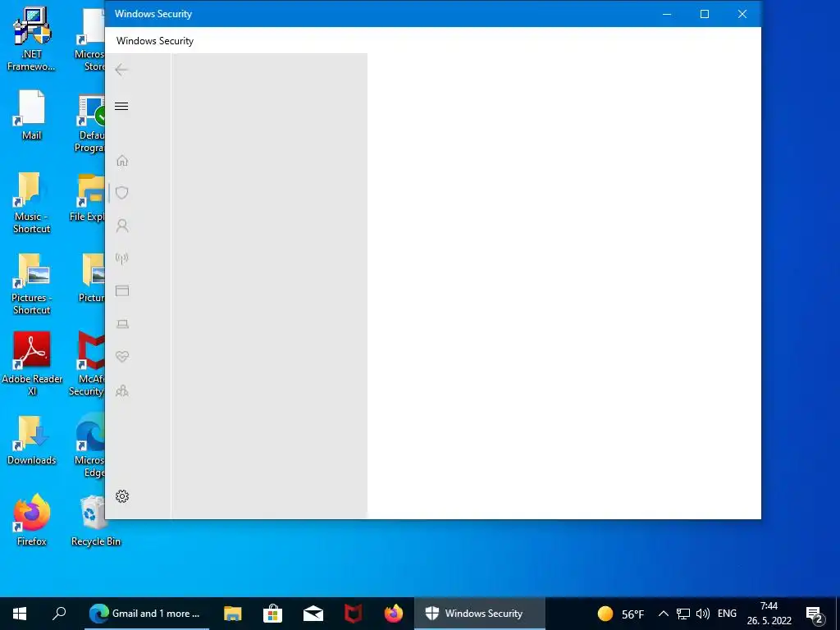Select Firefox desktop shortcut

[32, 519]
